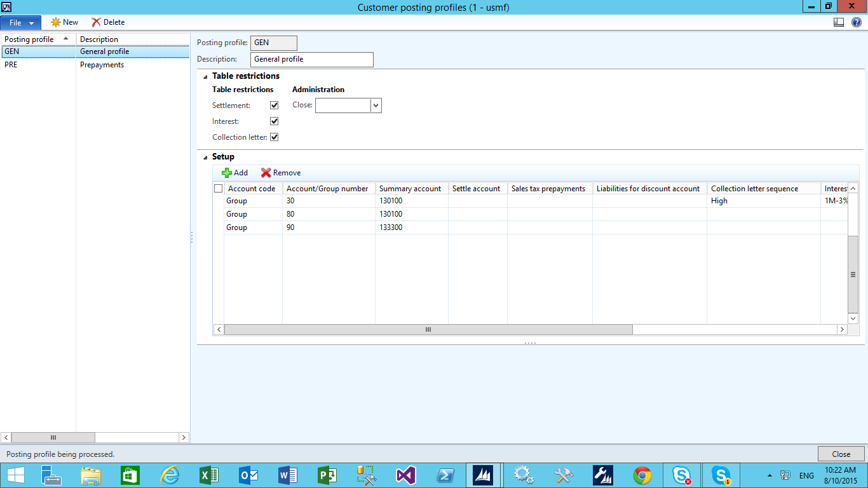
Task: Toggle the view layout icon near help
Action: 839,22
